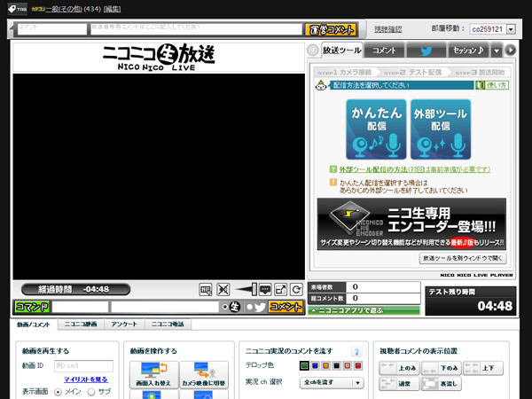Choose 外部ツール配信 broadcast method

[x=441, y=129]
